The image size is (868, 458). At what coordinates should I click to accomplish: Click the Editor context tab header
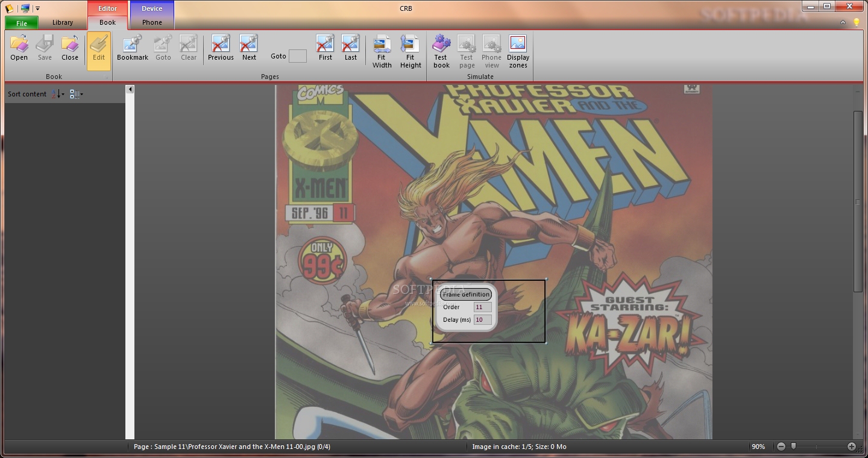coord(107,8)
